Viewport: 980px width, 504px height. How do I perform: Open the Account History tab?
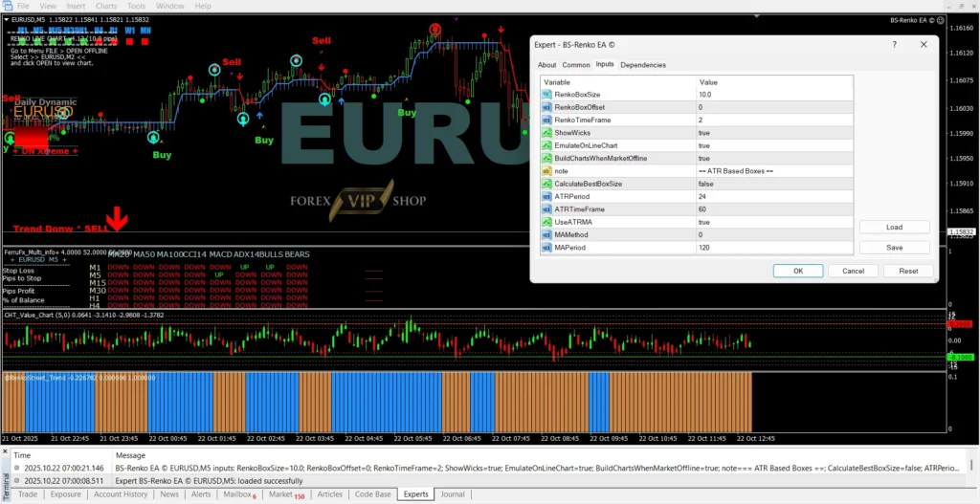(x=121, y=494)
